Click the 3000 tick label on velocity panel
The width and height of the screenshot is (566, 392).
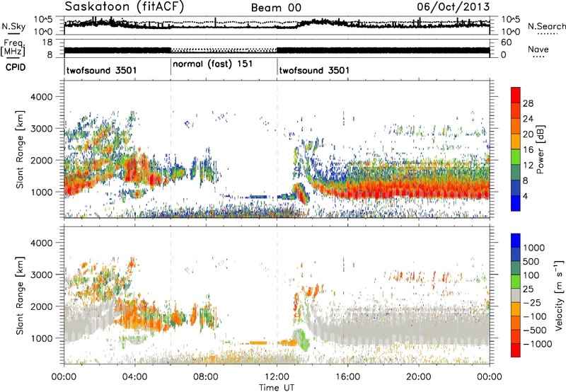[41, 275]
